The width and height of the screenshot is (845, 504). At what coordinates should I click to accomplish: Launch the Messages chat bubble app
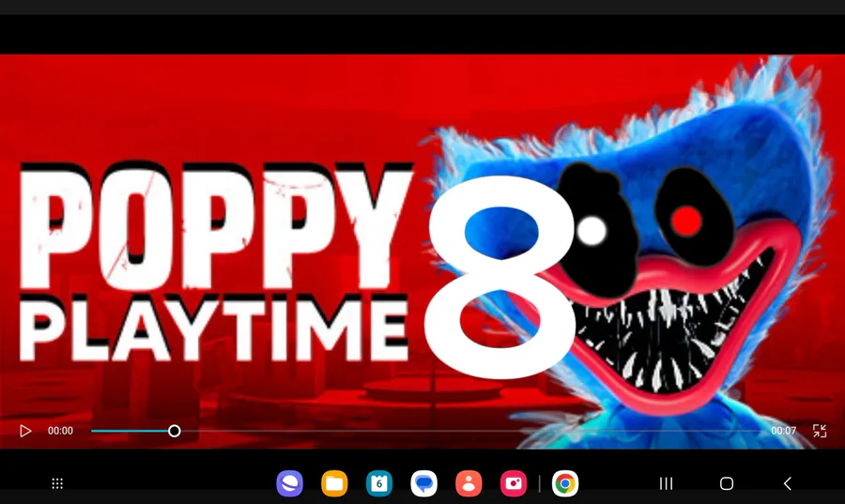424,483
